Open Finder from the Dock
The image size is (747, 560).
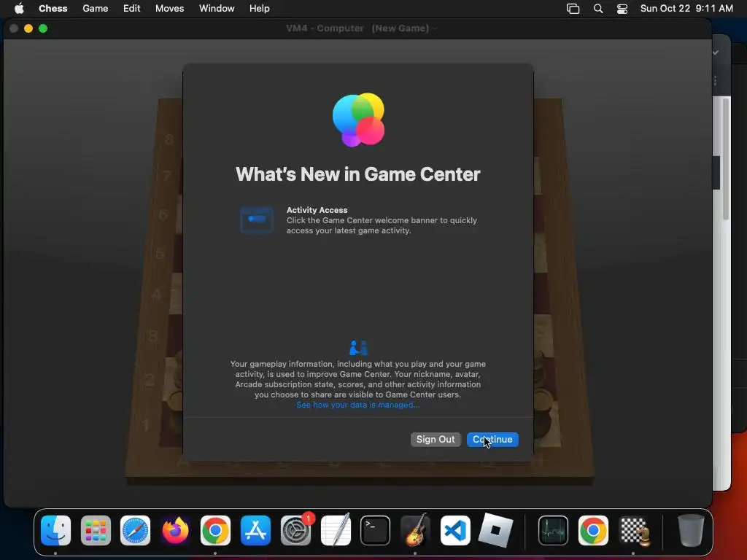coord(55,530)
